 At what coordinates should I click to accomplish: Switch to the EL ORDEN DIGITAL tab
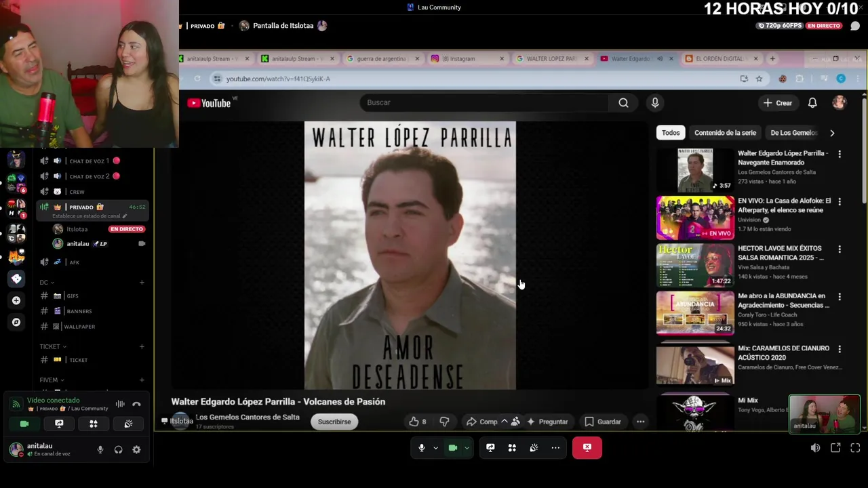721,58
